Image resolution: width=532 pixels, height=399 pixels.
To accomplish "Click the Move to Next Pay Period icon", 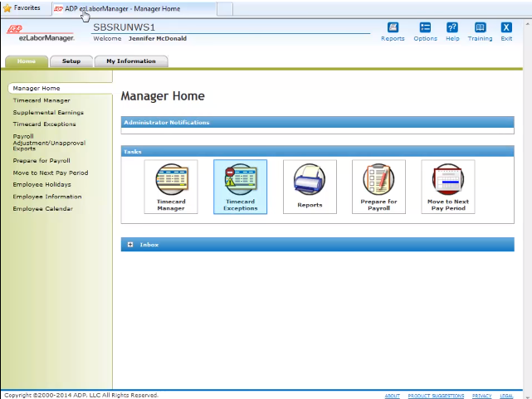I will (448, 186).
